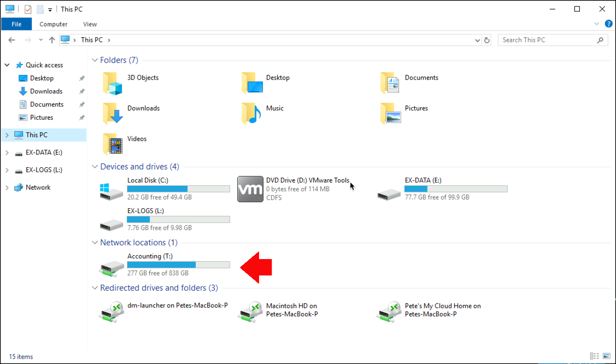616x364 pixels.
Task: Click the refresh button in address bar
Action: tap(486, 39)
